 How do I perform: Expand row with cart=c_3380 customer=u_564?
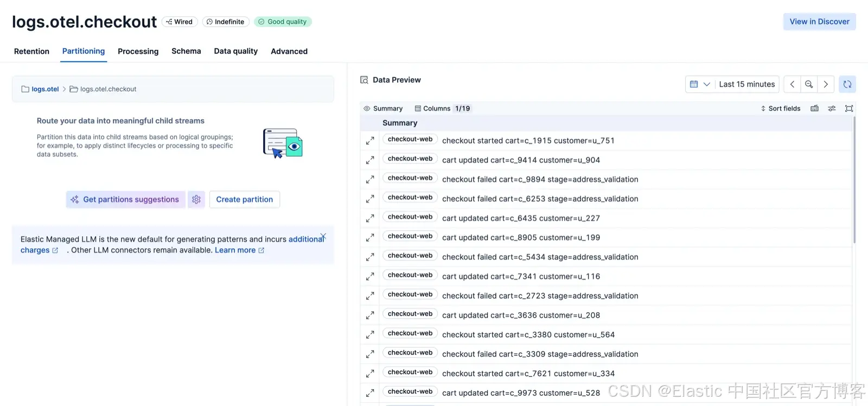point(370,335)
